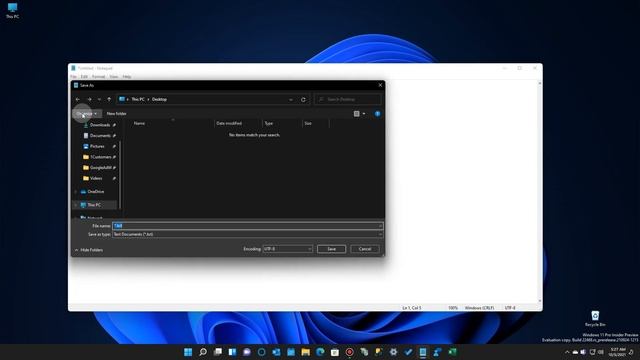640x360 pixels.
Task: Open the clock and date in taskbar
Action: (618, 352)
